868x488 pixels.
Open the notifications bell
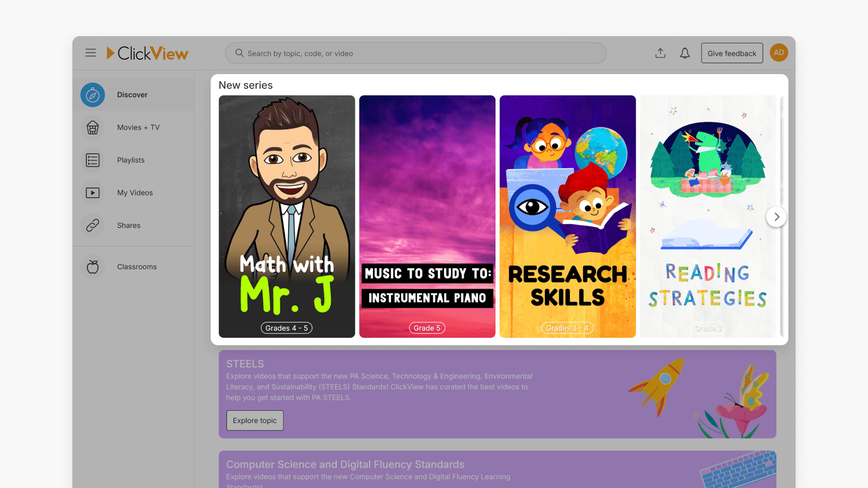click(x=684, y=53)
